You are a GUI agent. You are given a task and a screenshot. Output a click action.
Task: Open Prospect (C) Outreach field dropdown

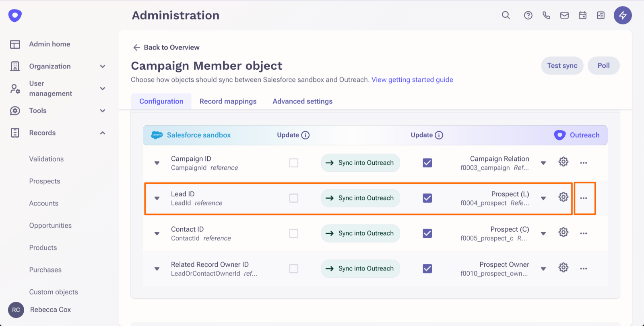pyautogui.click(x=543, y=234)
